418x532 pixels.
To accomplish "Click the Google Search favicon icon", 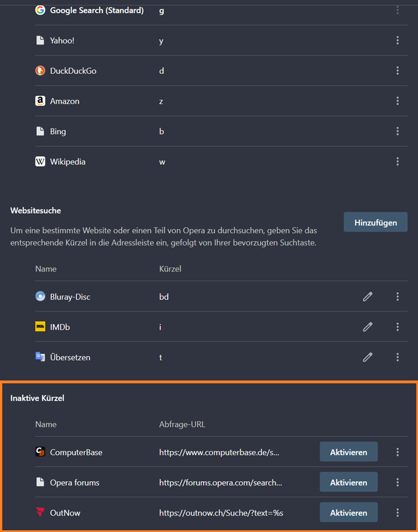I will pyautogui.click(x=40, y=10).
